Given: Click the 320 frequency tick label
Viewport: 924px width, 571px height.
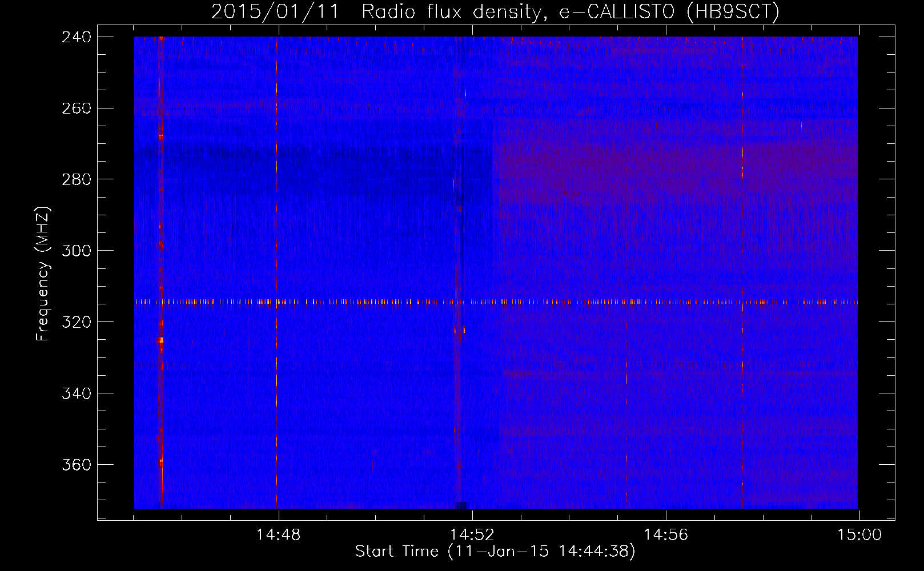Looking at the screenshot, I should (x=76, y=322).
